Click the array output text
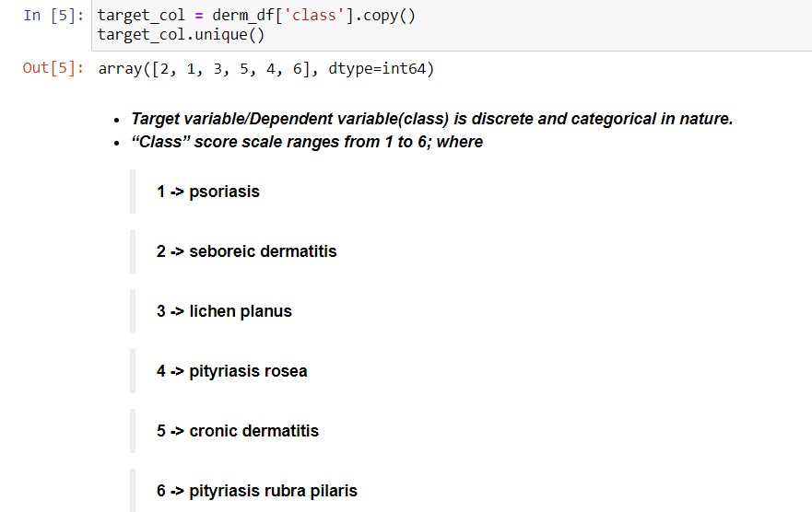The image size is (812, 512). point(265,69)
